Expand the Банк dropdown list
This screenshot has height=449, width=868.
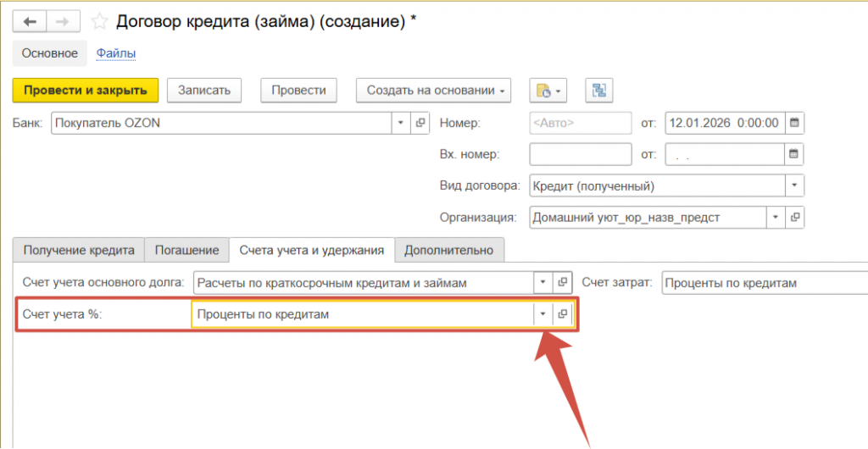(x=401, y=123)
